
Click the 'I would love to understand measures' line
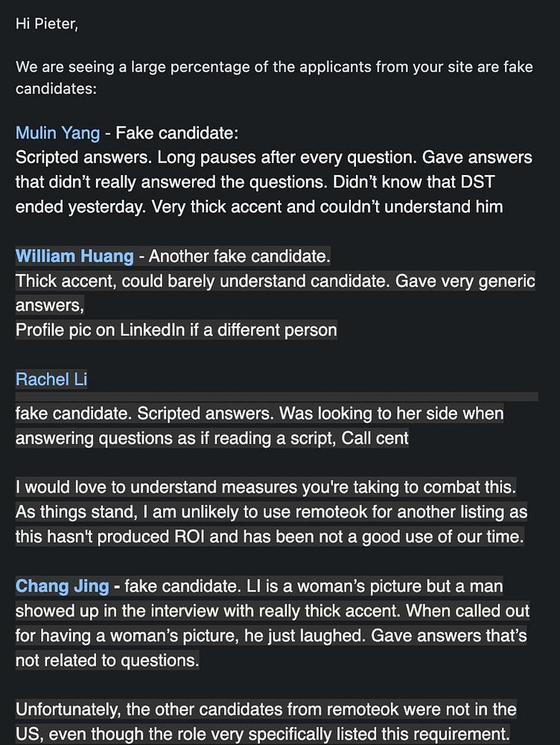point(266,487)
